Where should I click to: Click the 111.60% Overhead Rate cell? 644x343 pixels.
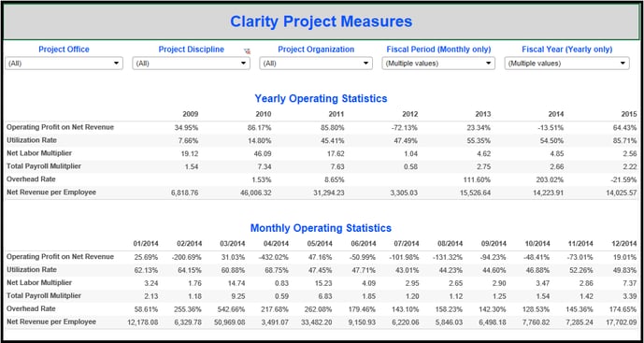[x=476, y=180]
